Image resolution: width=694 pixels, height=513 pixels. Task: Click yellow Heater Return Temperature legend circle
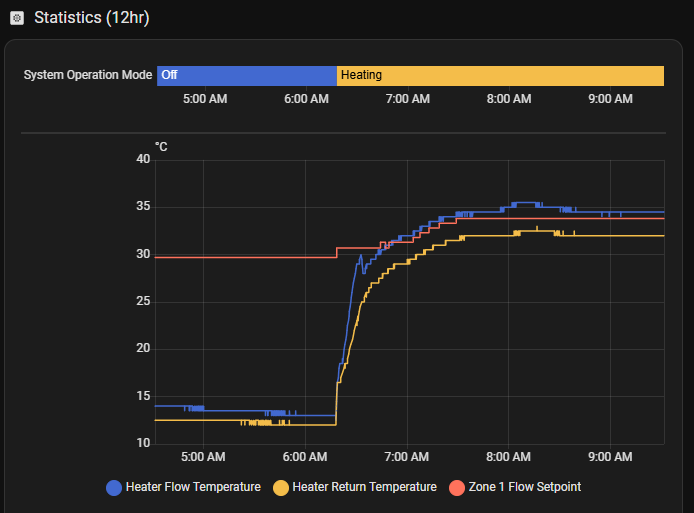pos(281,487)
